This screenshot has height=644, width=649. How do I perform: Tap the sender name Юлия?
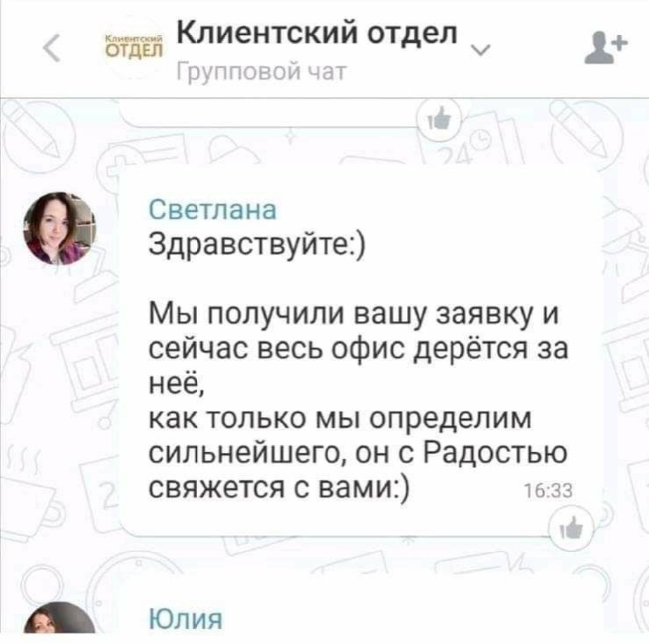[185, 619]
